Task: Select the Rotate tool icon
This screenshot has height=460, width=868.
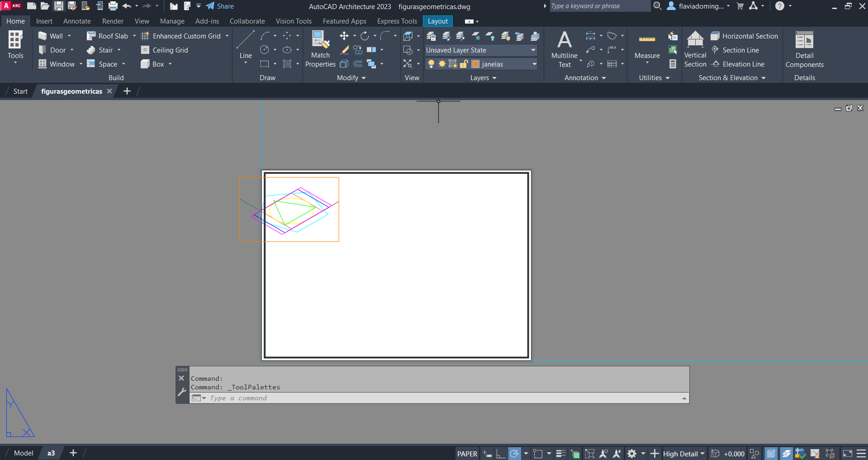Action: click(365, 36)
